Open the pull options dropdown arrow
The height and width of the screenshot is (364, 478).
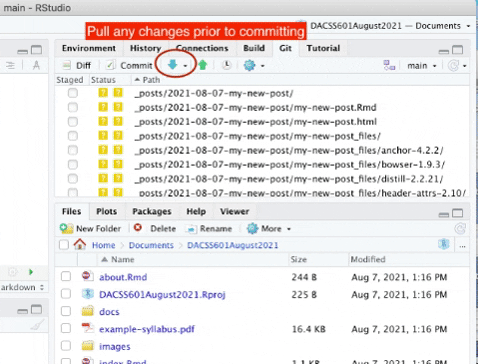coord(185,66)
